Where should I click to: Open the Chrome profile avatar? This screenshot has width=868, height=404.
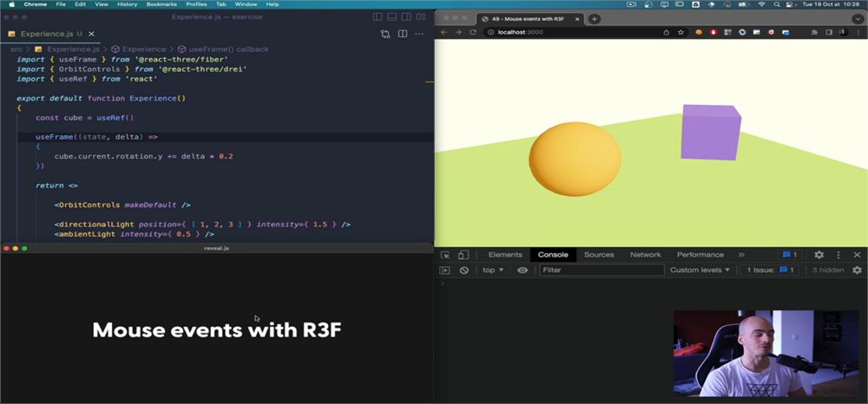pyautogui.click(x=844, y=32)
